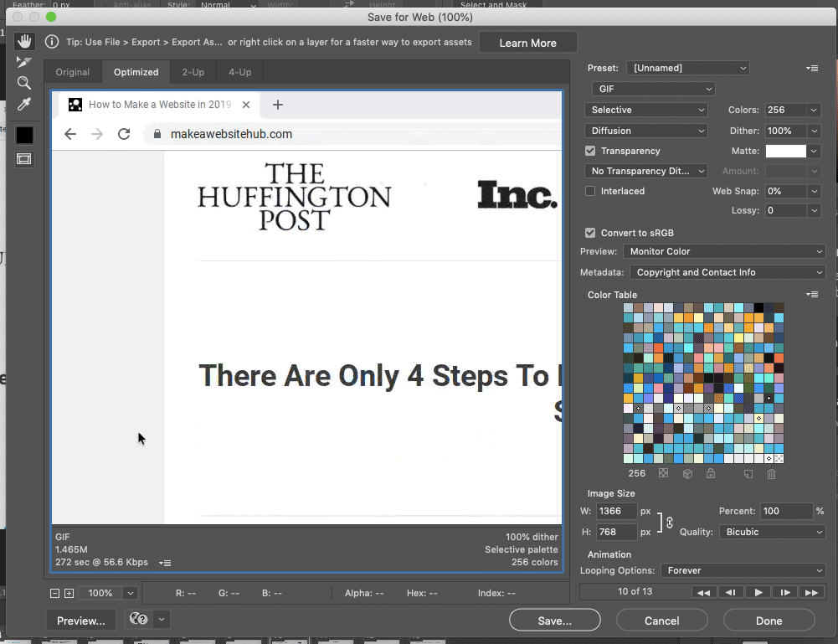838x644 pixels.
Task: Jump to last animation frame
Action: pyautogui.click(x=811, y=592)
